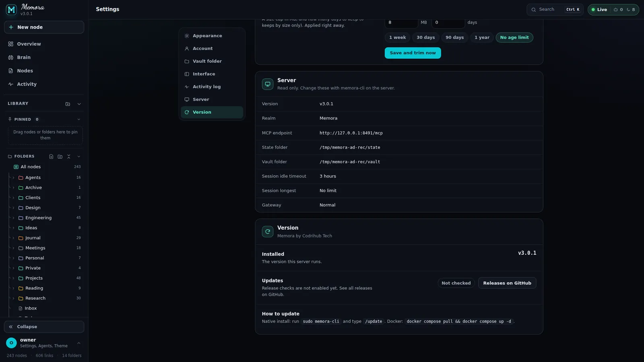Click the Search box
The image size is (644, 362).
tap(555, 10)
